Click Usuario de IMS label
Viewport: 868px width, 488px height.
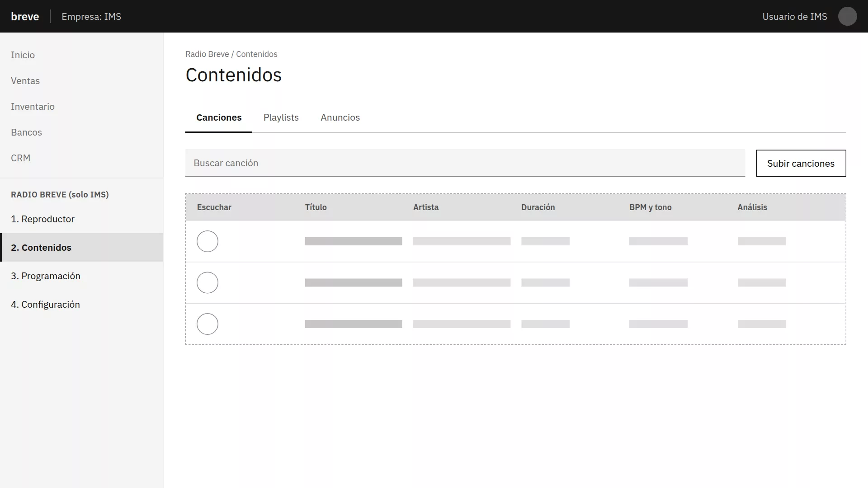click(x=795, y=17)
